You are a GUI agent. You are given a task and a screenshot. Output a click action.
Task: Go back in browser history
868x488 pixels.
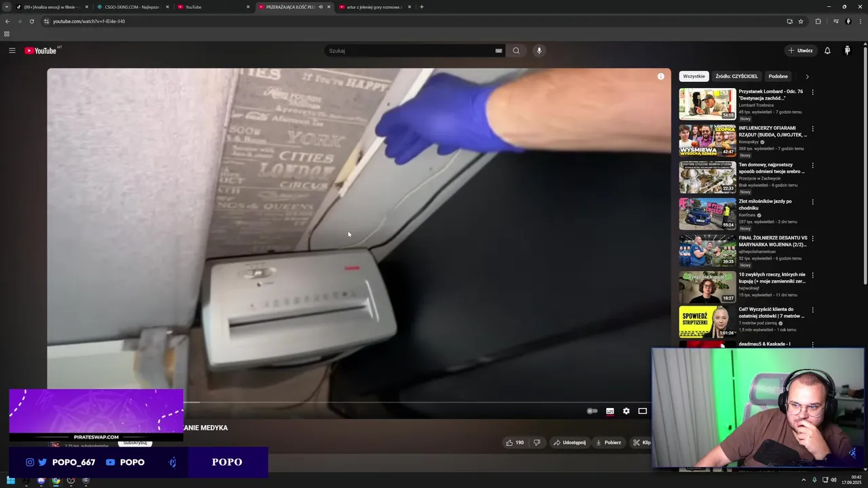[x=7, y=21]
